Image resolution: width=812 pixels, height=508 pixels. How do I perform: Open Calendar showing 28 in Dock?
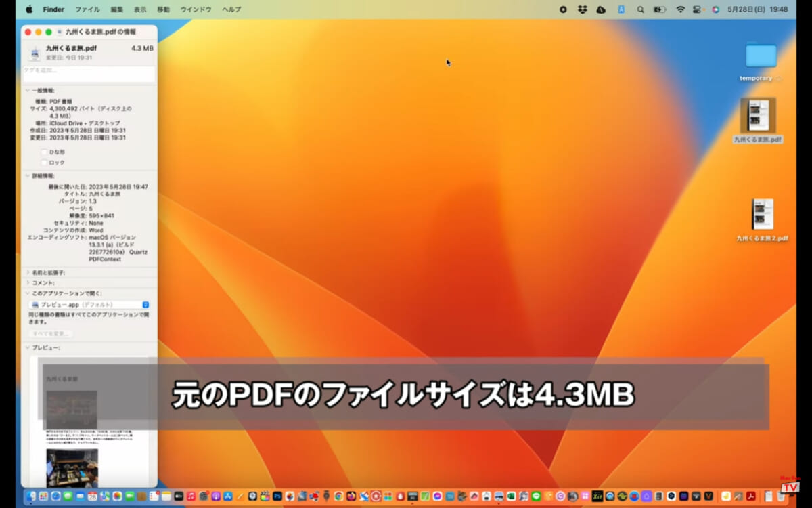93,496
